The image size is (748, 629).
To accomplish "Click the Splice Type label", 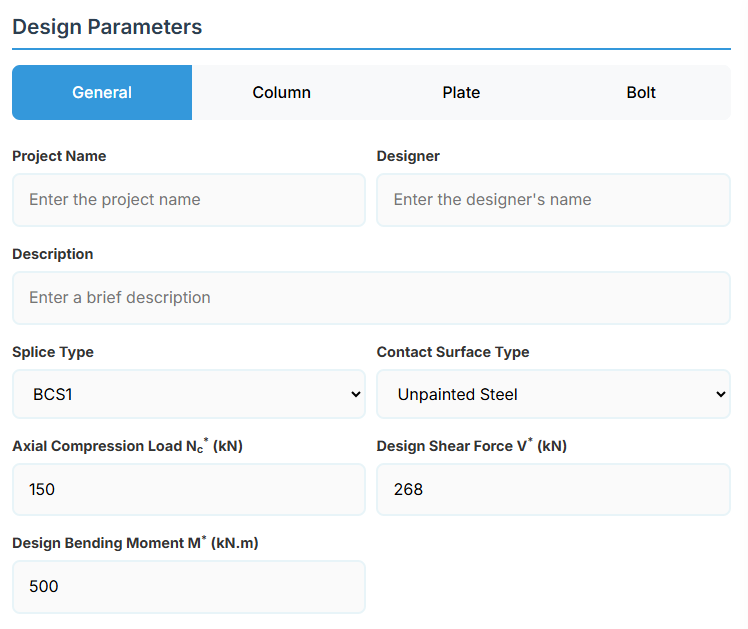I will pos(53,352).
